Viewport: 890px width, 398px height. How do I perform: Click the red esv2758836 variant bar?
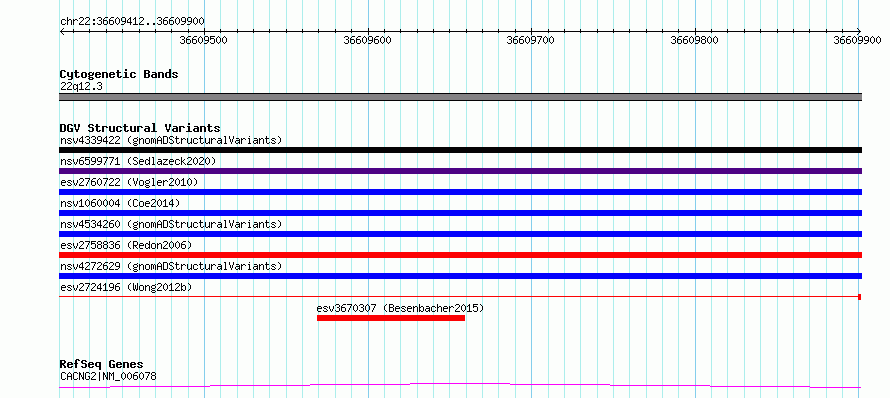pyautogui.click(x=460, y=255)
